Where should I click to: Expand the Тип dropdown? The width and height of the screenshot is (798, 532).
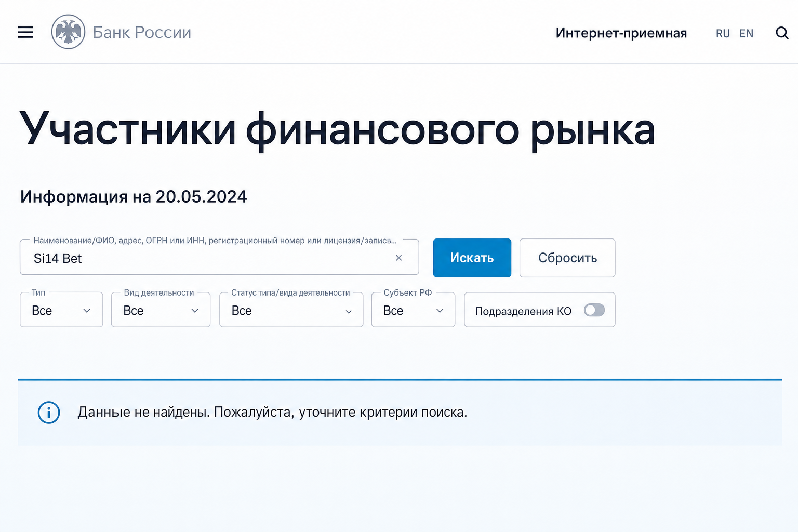coord(61,310)
